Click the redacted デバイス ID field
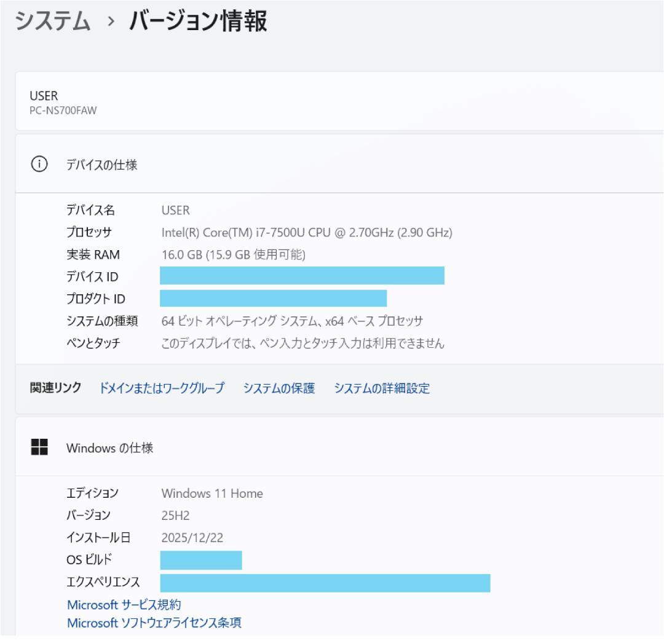The width and height of the screenshot is (664, 644). coord(301,277)
